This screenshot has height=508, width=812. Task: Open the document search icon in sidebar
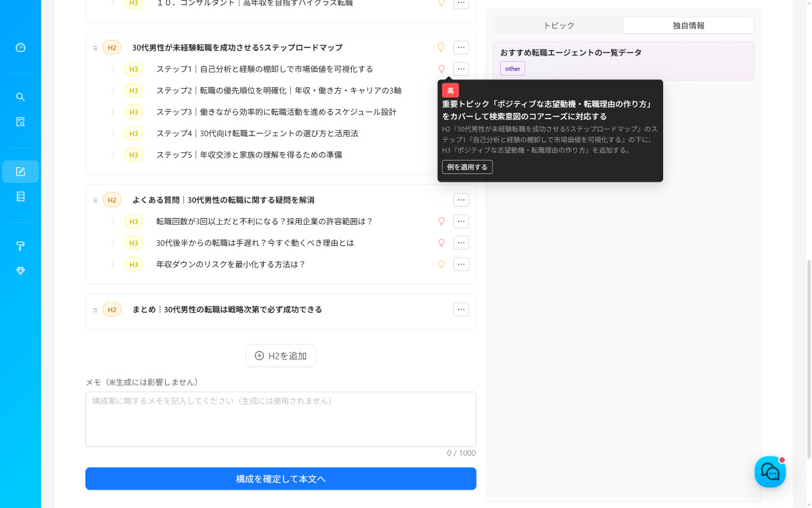[20, 122]
